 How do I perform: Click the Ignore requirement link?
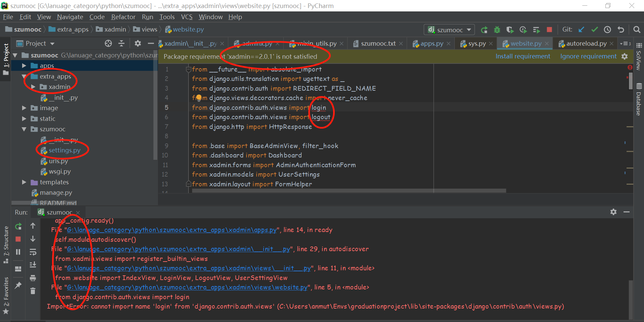(x=588, y=56)
